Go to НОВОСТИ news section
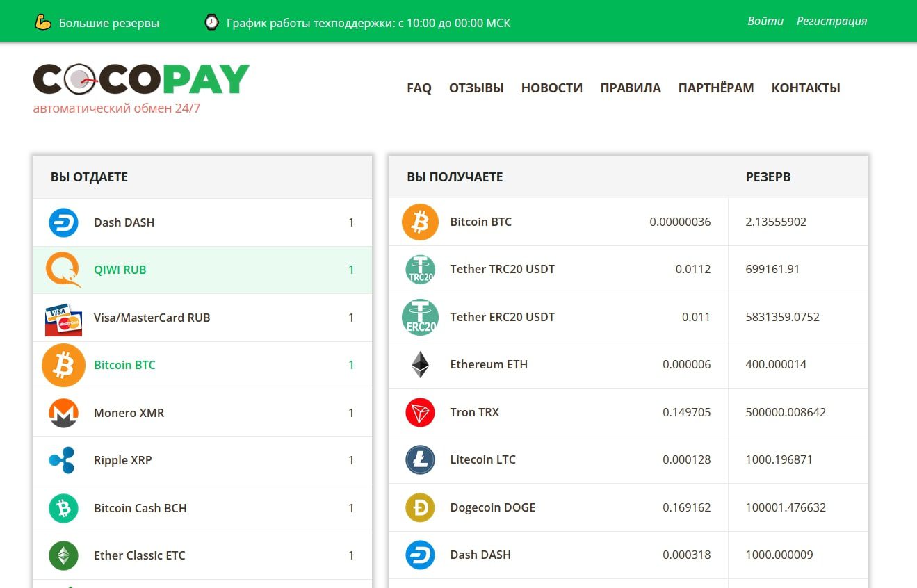Image resolution: width=917 pixels, height=588 pixels. point(552,88)
